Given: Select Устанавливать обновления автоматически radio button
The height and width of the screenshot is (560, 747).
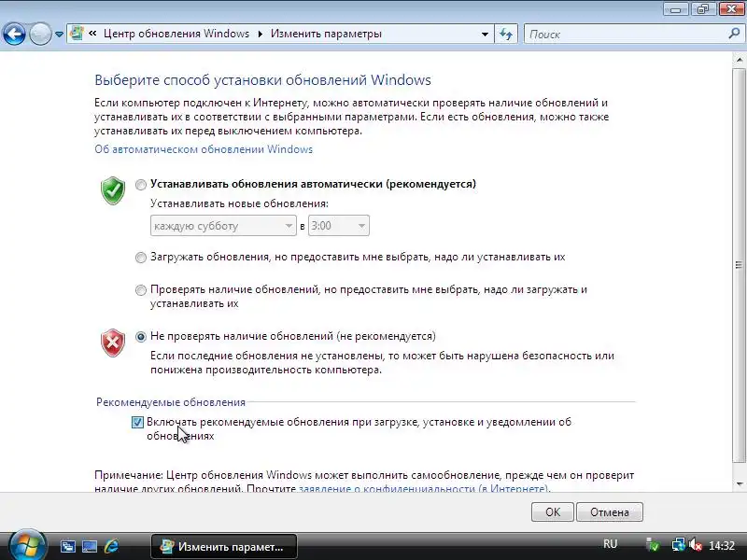Looking at the screenshot, I should pyautogui.click(x=141, y=185).
